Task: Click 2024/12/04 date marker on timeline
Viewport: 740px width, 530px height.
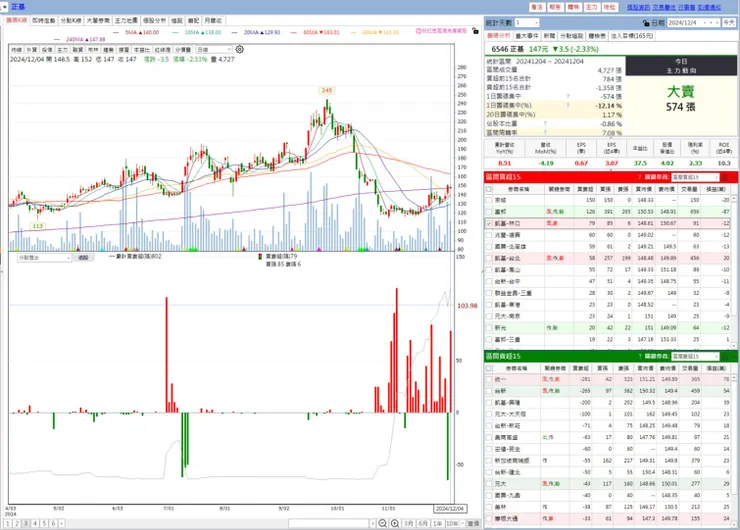Action: tap(450, 509)
